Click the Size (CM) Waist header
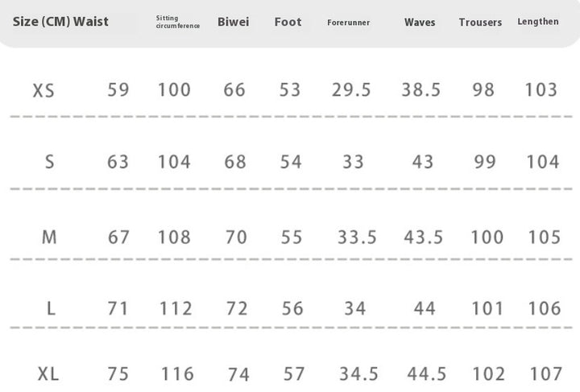The height and width of the screenshot is (392, 580). pyautogui.click(x=60, y=22)
